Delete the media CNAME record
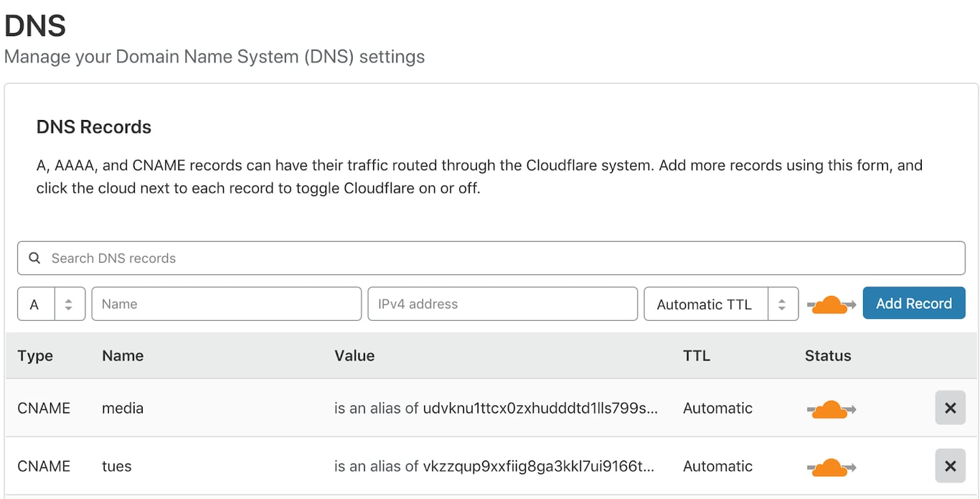 950,408
